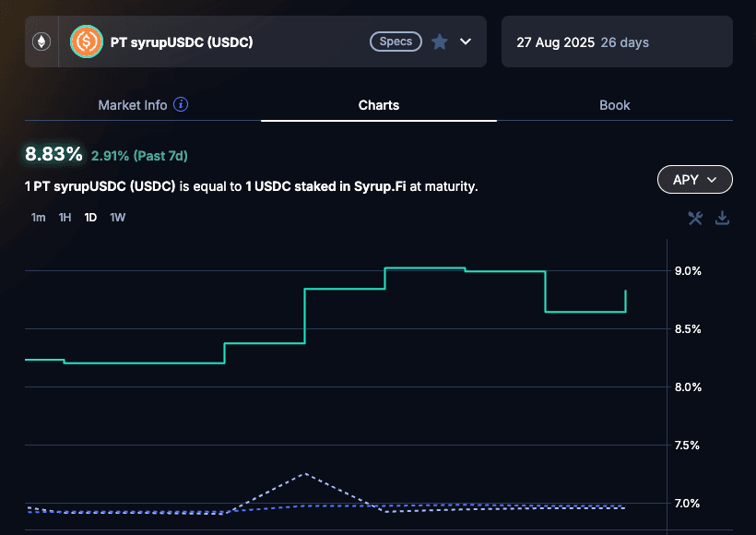Switch to the Charts tab
This screenshot has width=756, height=535.
click(x=379, y=105)
